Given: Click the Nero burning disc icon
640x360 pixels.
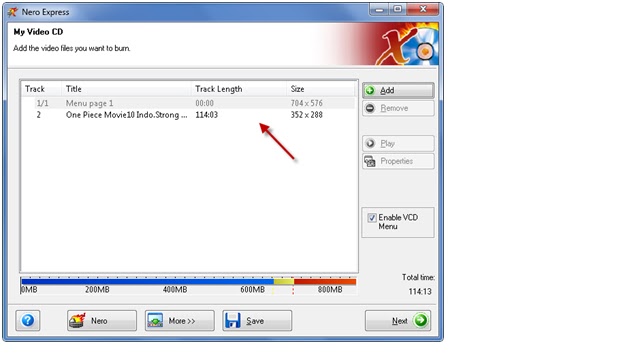Looking at the screenshot, I should click(78, 320).
